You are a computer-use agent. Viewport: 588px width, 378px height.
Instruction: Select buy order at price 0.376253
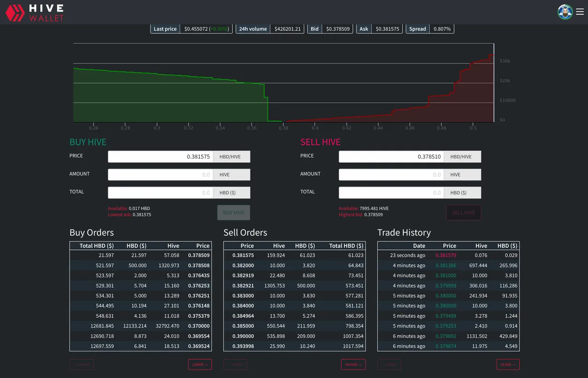[141, 286]
